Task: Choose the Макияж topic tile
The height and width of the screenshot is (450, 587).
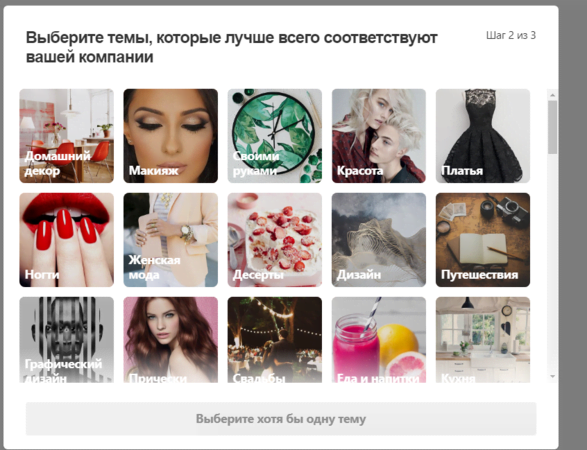Action: tap(171, 136)
